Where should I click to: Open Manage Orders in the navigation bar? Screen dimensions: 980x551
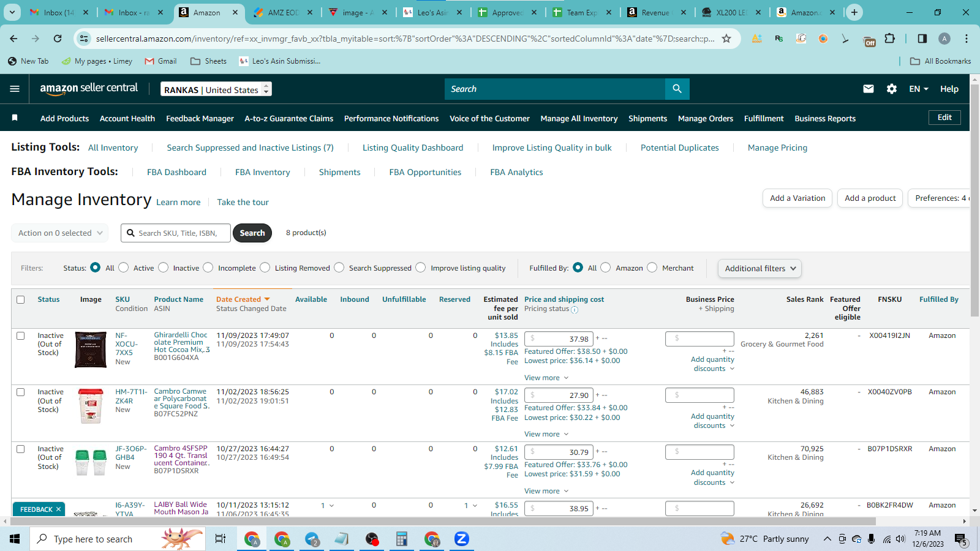pos(706,118)
